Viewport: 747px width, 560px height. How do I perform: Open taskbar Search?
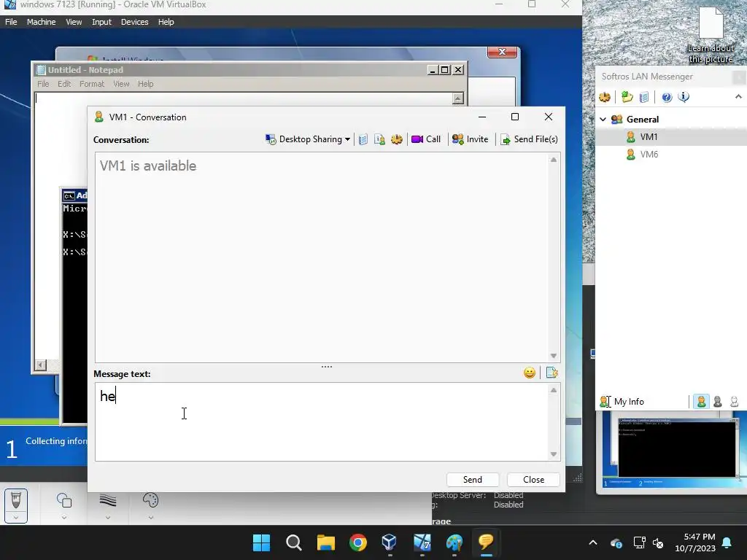(x=293, y=542)
